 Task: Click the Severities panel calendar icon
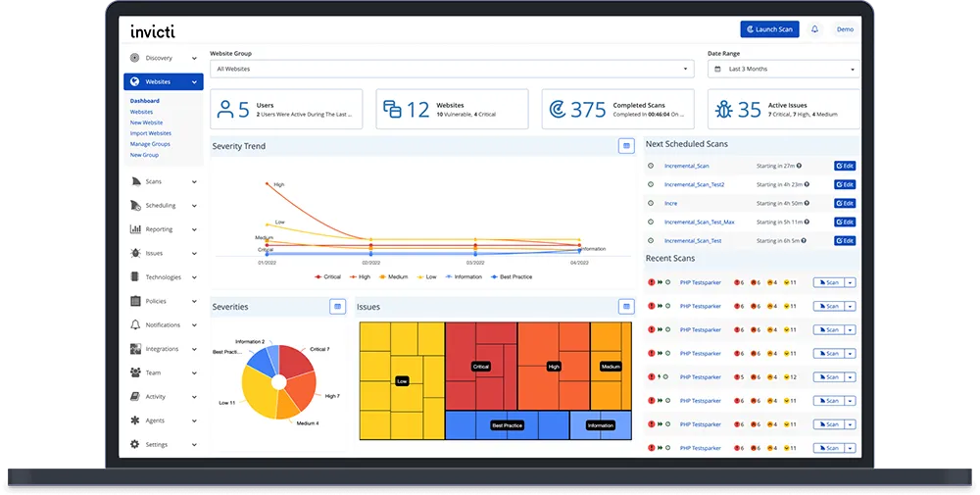pyautogui.click(x=337, y=307)
